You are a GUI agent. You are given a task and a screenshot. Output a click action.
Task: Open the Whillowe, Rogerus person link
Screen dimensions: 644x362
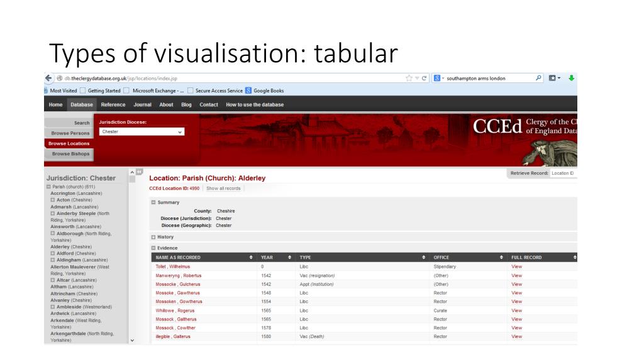175,310
